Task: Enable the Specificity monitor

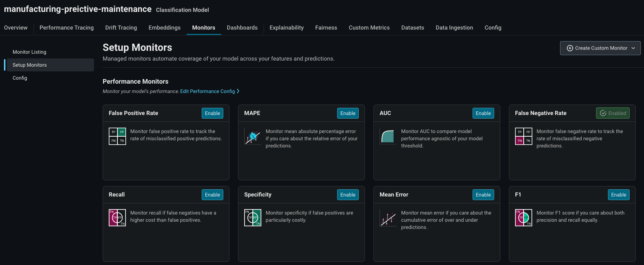Action: pos(348,195)
